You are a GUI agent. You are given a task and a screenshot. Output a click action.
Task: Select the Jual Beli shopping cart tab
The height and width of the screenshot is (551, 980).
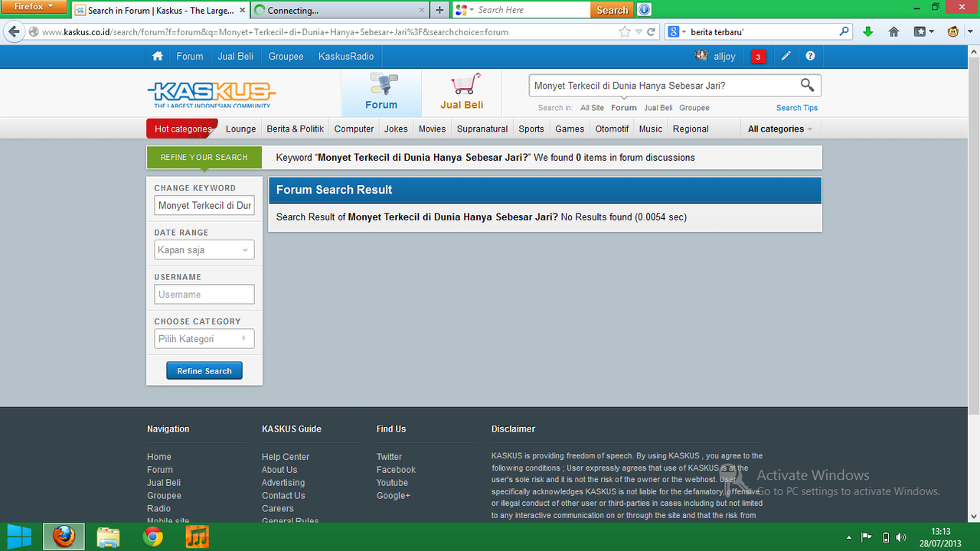[x=462, y=93]
